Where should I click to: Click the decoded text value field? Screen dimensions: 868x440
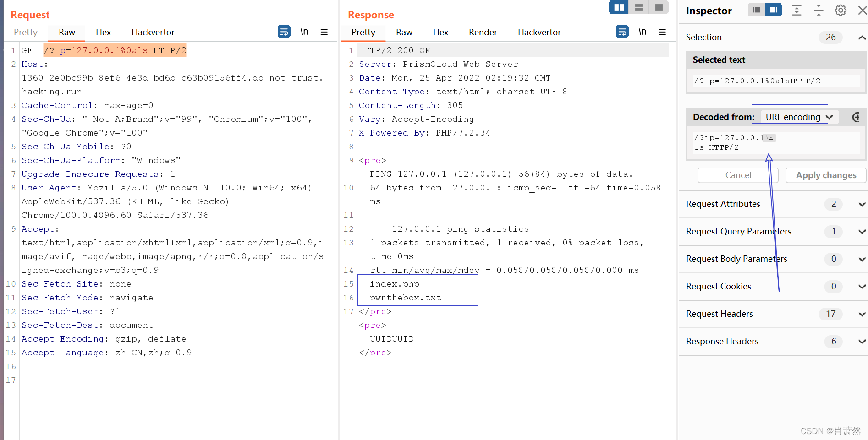[776, 143]
